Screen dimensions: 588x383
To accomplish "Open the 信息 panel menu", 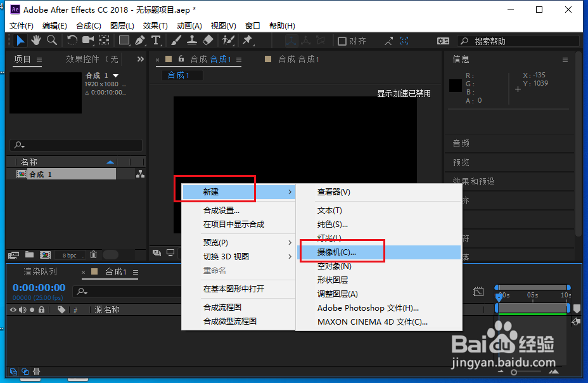I will 565,60.
